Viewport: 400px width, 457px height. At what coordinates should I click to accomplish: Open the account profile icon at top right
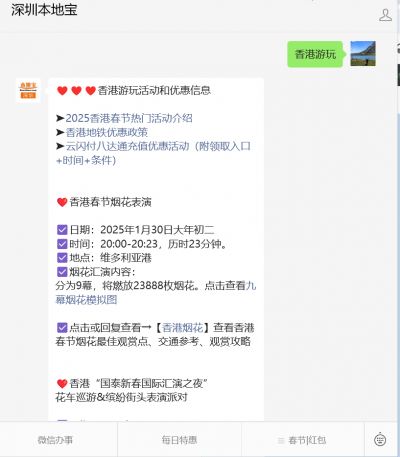(x=385, y=15)
